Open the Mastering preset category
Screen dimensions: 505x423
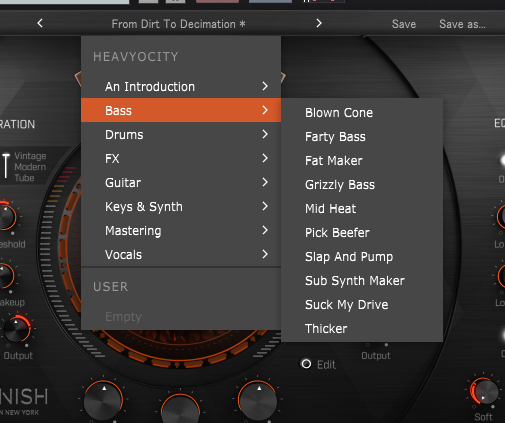coord(181,230)
